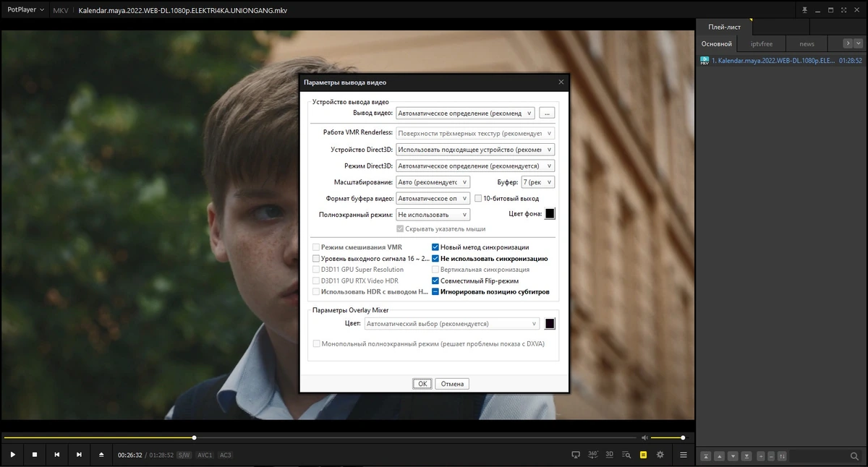Confirm the dialog with OK
Viewport: 868px width, 467px height.
[x=422, y=384]
